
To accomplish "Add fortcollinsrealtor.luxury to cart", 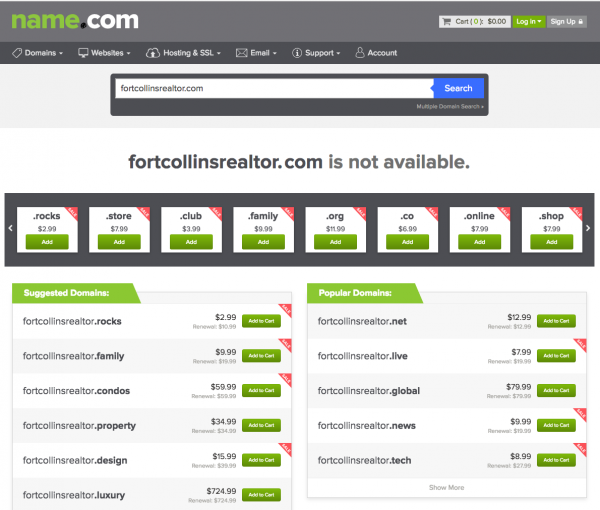I will click(x=261, y=495).
